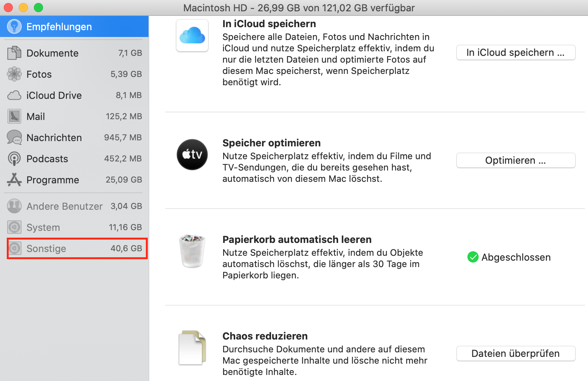
Task: Click the green Abgeschlossen checkmark
Action: pos(473,257)
